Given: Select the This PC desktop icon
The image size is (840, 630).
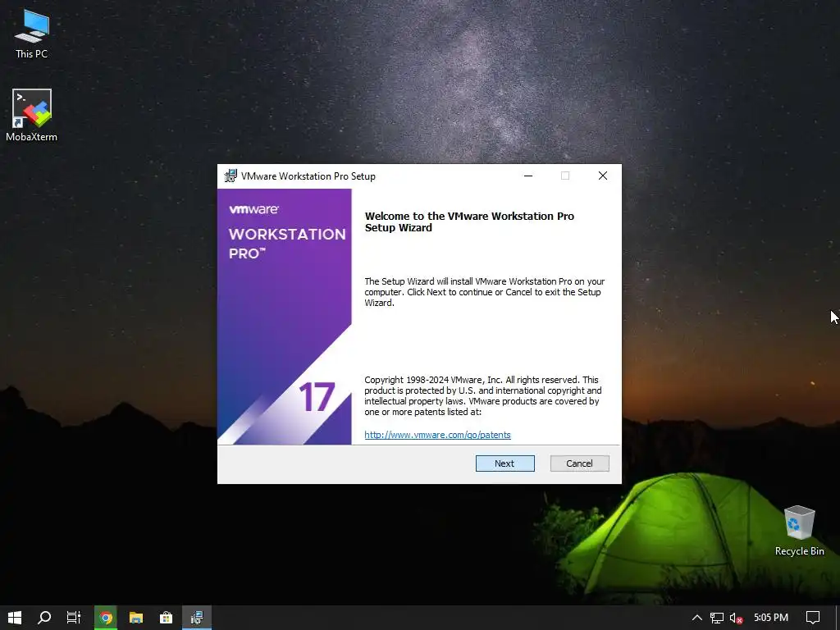Looking at the screenshot, I should 32,34.
